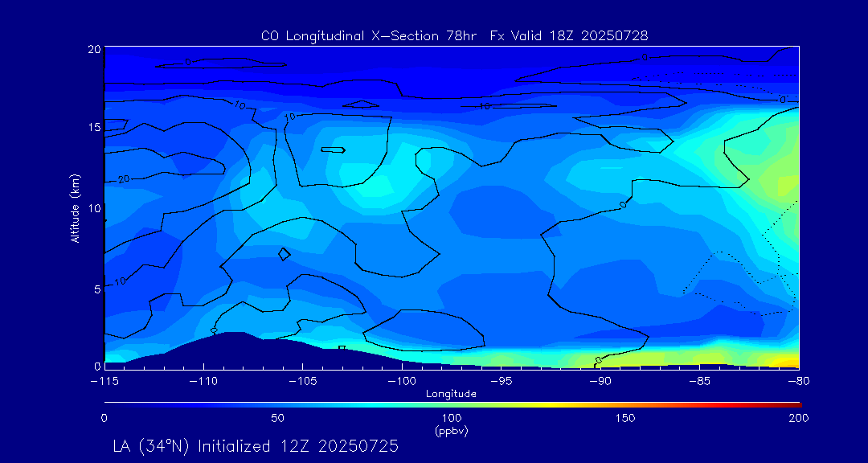Pick the '200' label under the colorbar

[800, 418]
